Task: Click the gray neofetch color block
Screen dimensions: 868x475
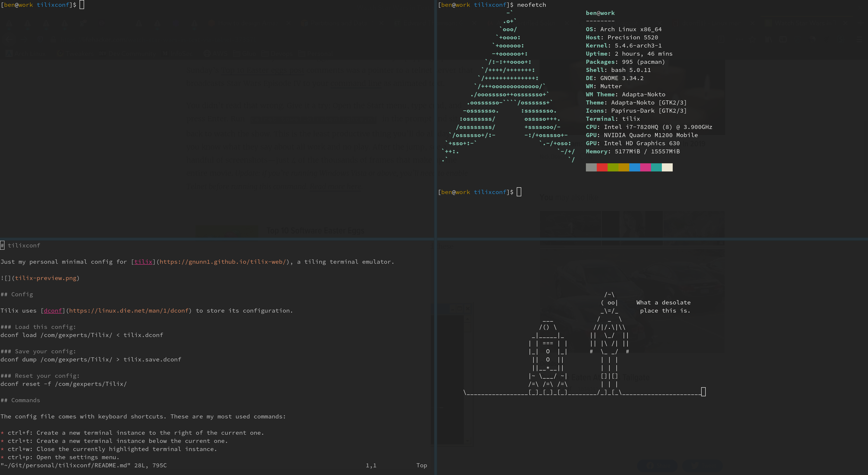Action: [x=591, y=167]
